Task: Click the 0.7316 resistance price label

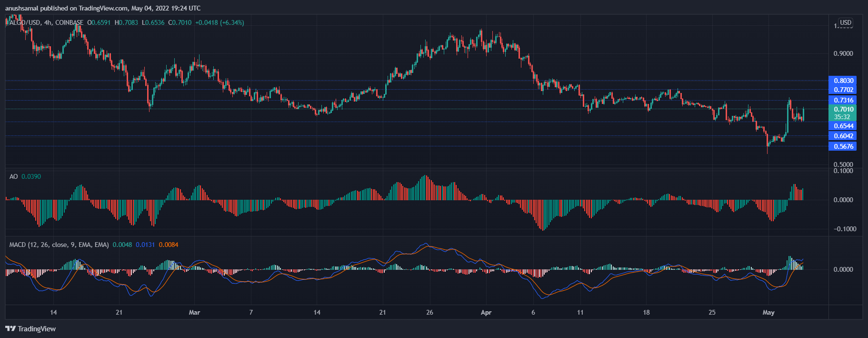Action: click(x=843, y=100)
